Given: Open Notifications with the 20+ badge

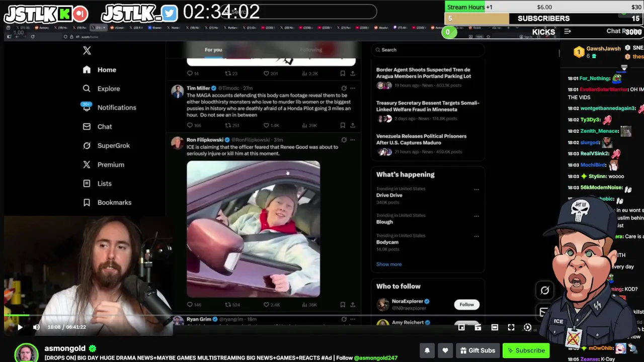Looking at the screenshot, I should click(109, 108).
